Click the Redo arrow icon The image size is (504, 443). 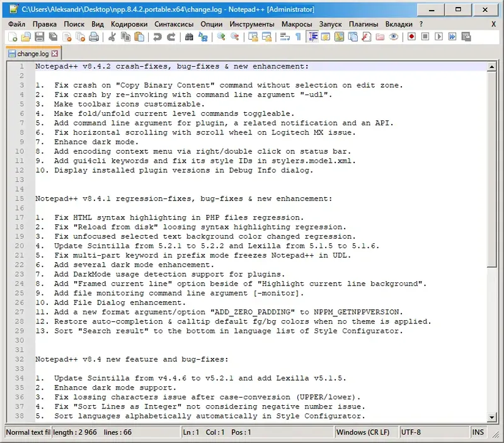171,37
